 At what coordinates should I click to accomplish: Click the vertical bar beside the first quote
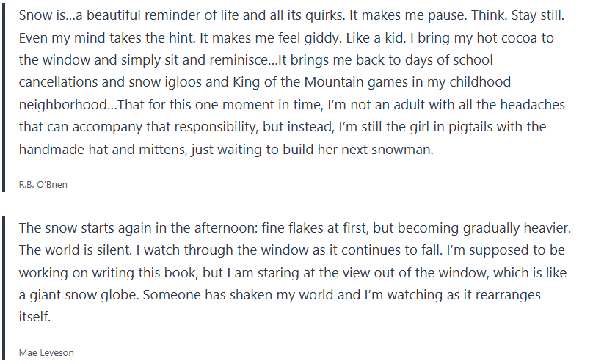[4, 96]
